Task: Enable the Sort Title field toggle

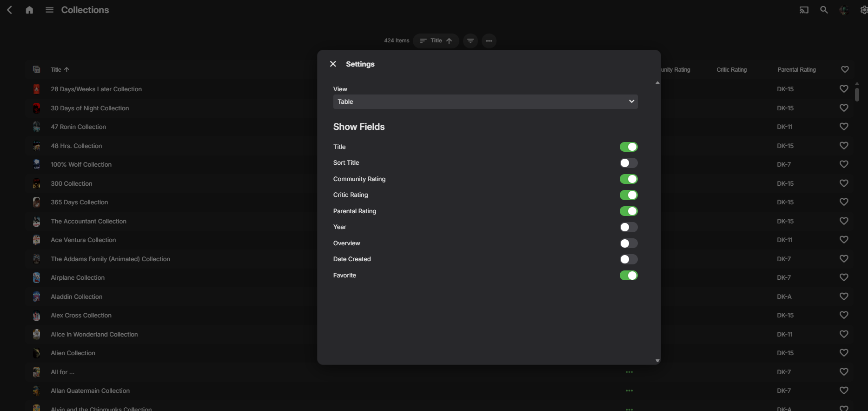Action: pyautogui.click(x=628, y=163)
